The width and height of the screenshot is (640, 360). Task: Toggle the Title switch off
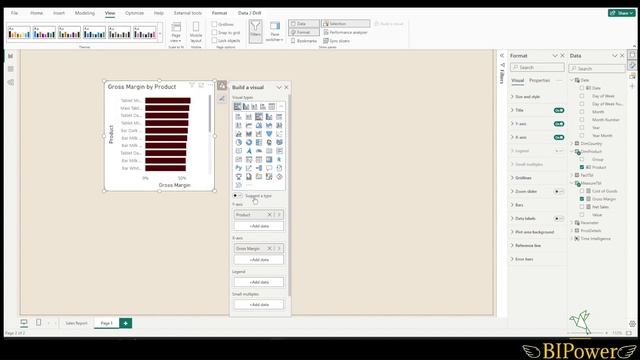[559, 110]
